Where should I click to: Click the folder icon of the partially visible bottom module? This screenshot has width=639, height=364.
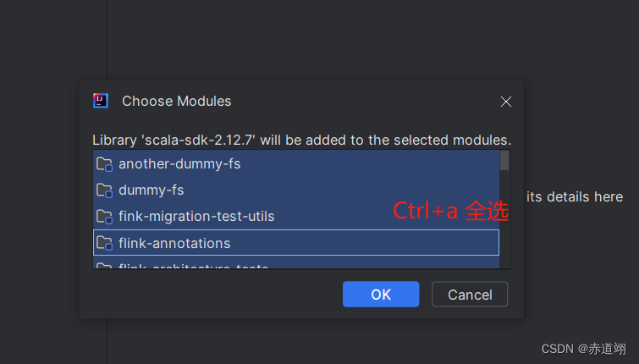point(104,266)
